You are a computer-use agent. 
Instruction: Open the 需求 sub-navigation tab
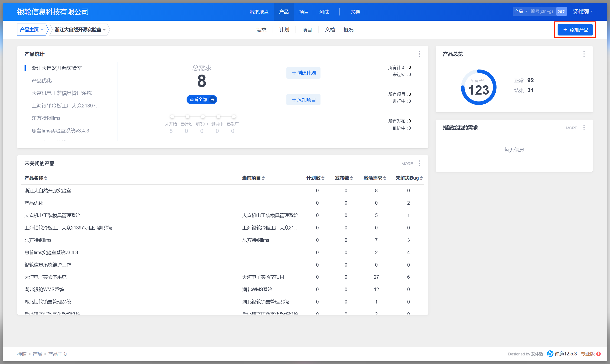[x=261, y=30]
